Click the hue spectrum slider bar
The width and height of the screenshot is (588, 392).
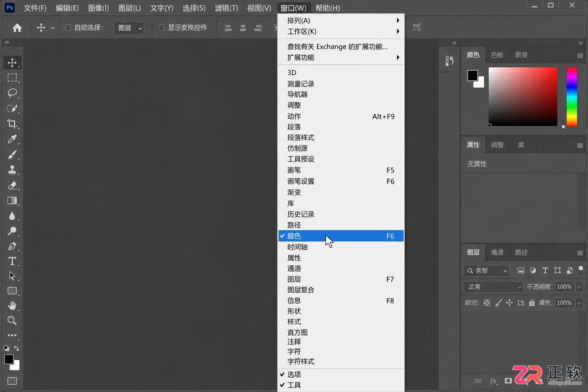572,97
